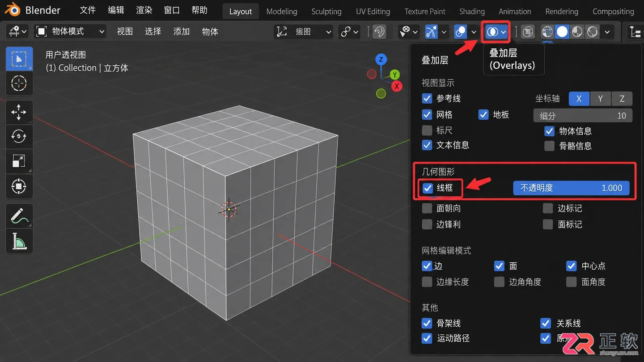The width and height of the screenshot is (644, 362).
Task: Enable the 边锋利 checkbox
Action: (x=427, y=224)
